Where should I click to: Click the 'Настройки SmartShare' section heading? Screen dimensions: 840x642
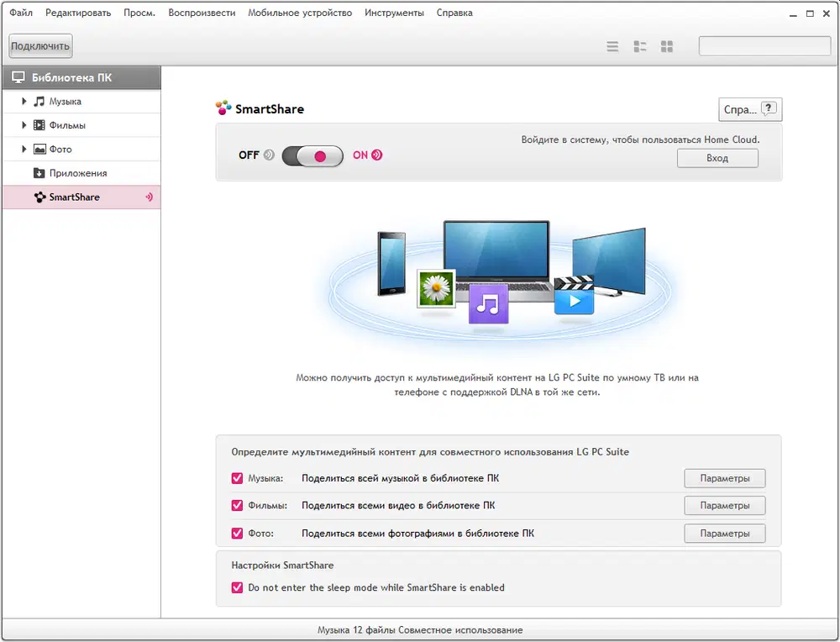282,565
